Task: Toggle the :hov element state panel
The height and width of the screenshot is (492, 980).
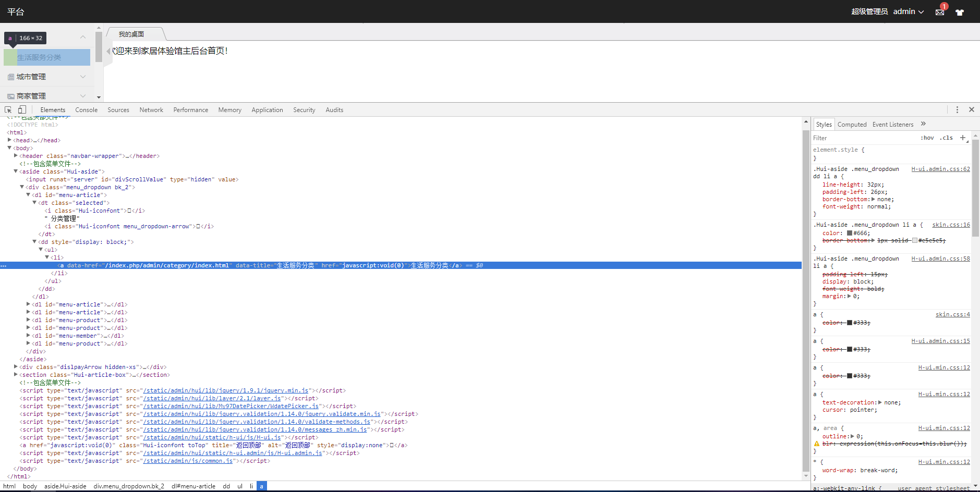Action: pyautogui.click(x=927, y=138)
